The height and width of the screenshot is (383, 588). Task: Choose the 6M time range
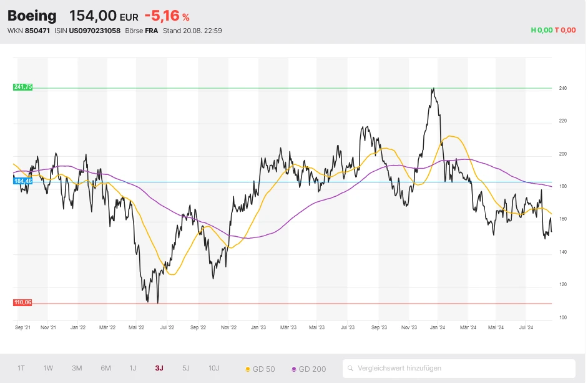(105, 369)
